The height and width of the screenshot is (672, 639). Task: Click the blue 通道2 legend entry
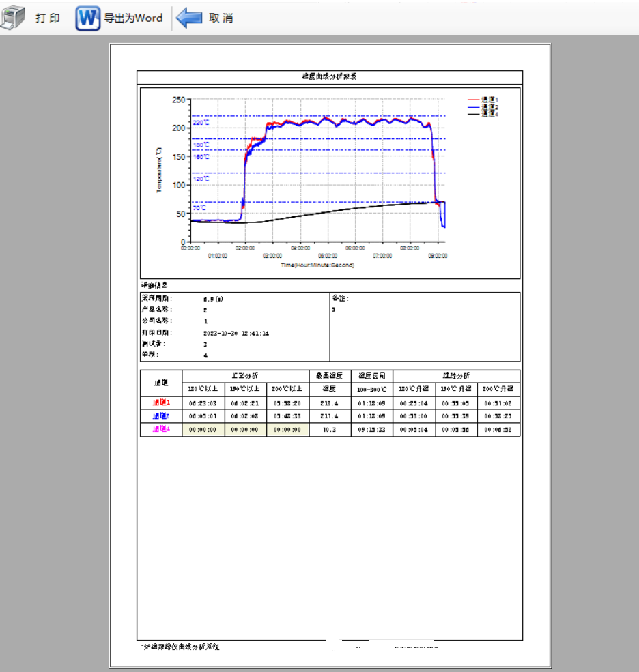[x=489, y=107]
